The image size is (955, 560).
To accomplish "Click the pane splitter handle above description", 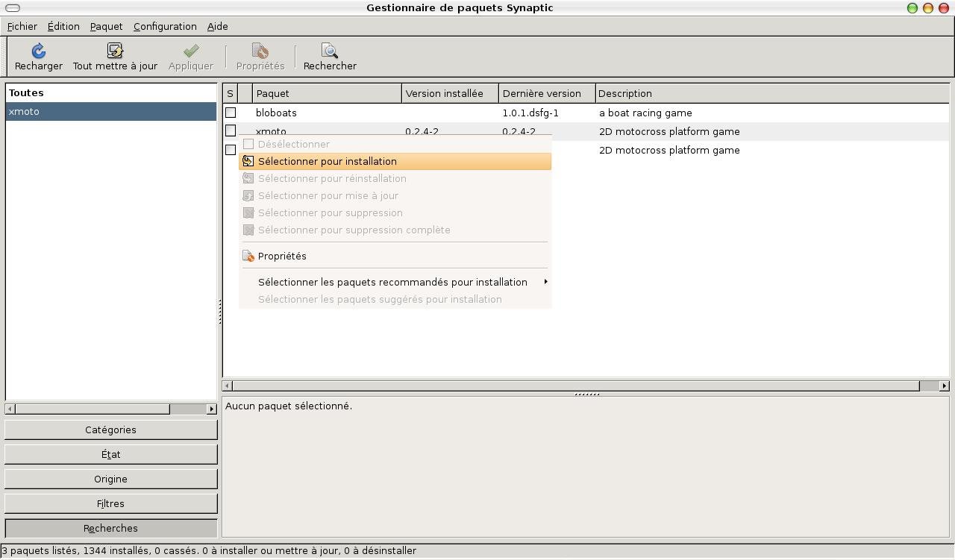I will click(x=586, y=394).
